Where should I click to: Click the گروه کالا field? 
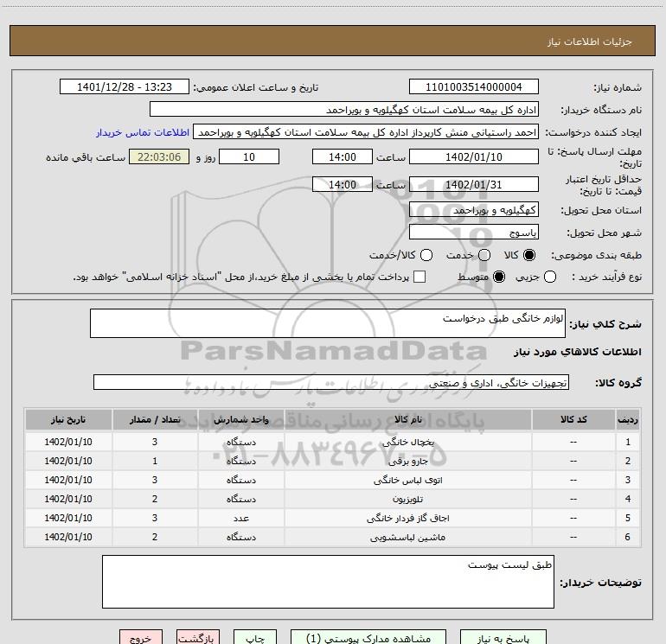click(x=331, y=382)
